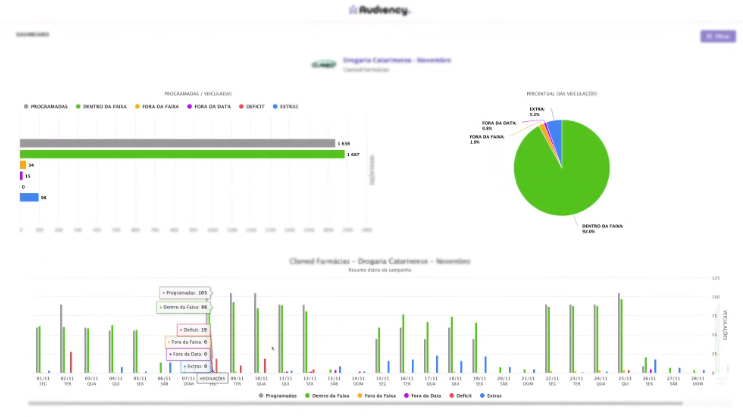Toggle Fora da Faixa in bottom legend
This screenshot has width=743, height=417.
click(x=376, y=396)
